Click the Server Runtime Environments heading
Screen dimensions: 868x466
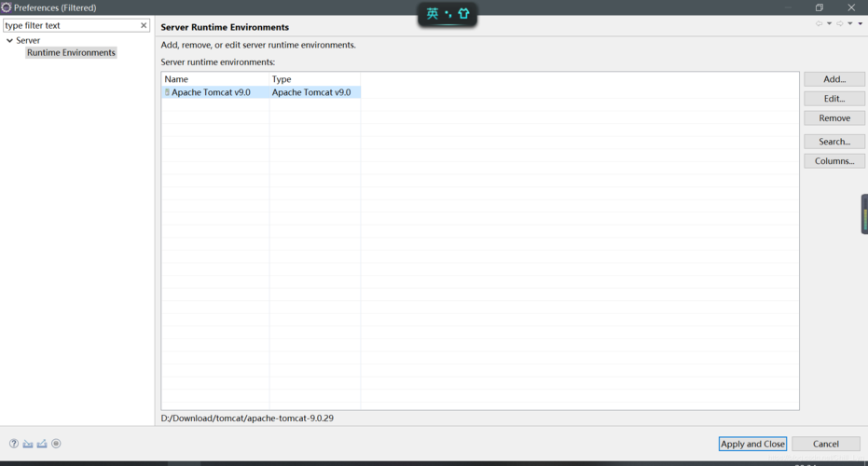(225, 27)
